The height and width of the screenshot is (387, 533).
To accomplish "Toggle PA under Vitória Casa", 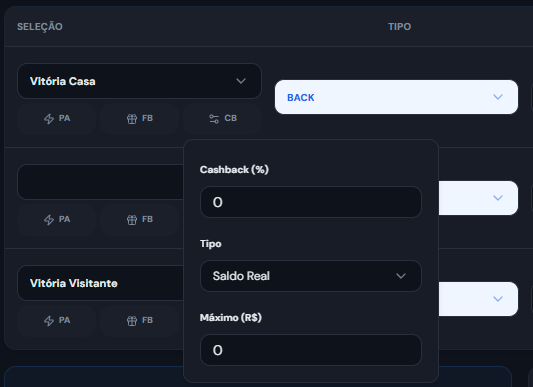I will (x=56, y=118).
